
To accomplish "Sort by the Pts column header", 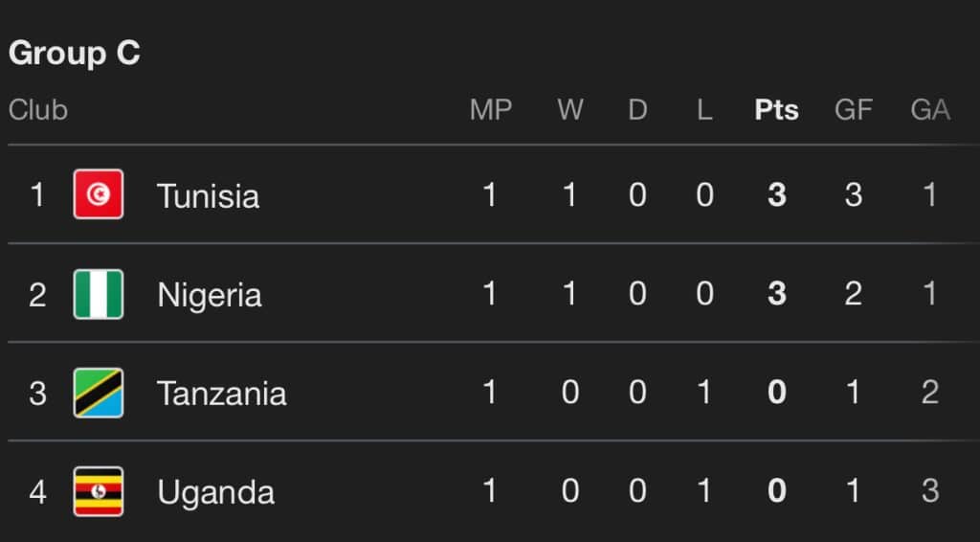I will click(776, 110).
